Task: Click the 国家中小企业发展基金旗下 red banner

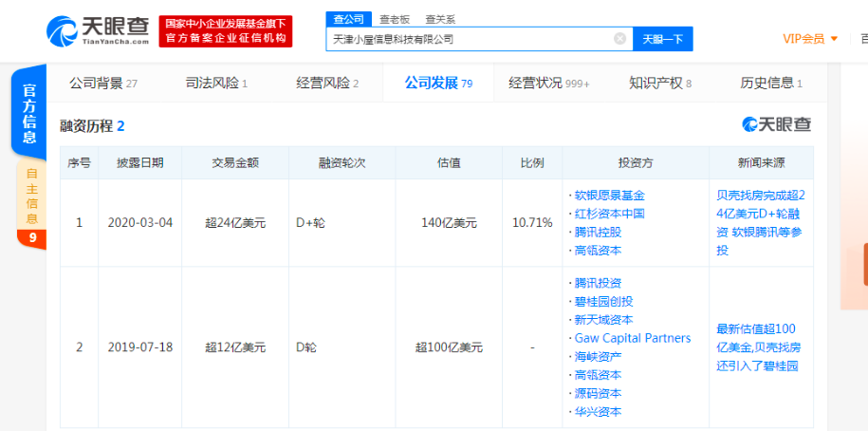Action: 226,31
